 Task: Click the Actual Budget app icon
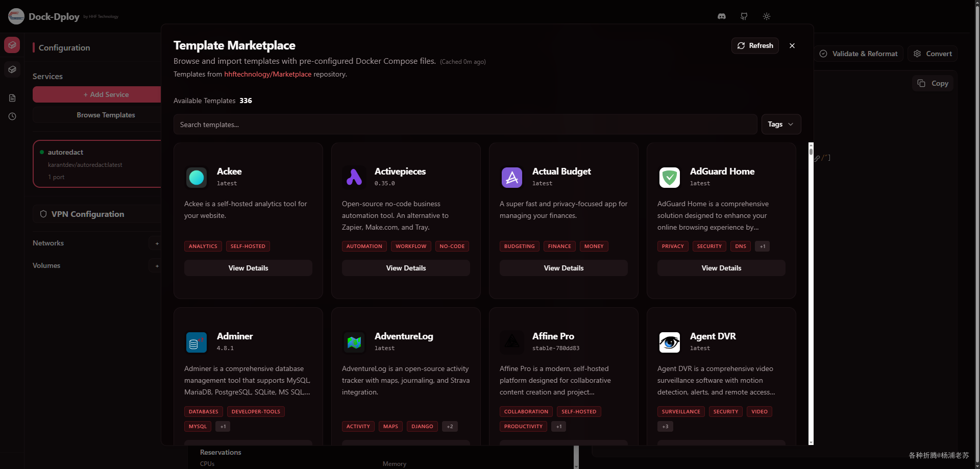point(512,178)
